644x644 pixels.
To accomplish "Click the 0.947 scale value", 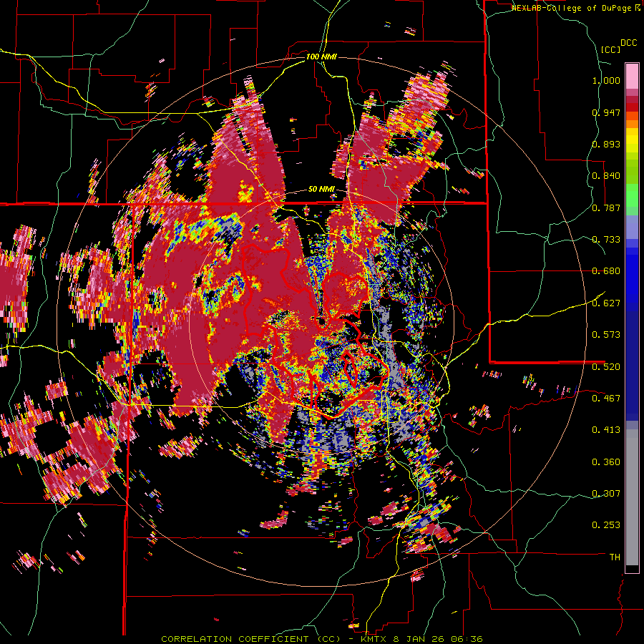I will 606,112.
